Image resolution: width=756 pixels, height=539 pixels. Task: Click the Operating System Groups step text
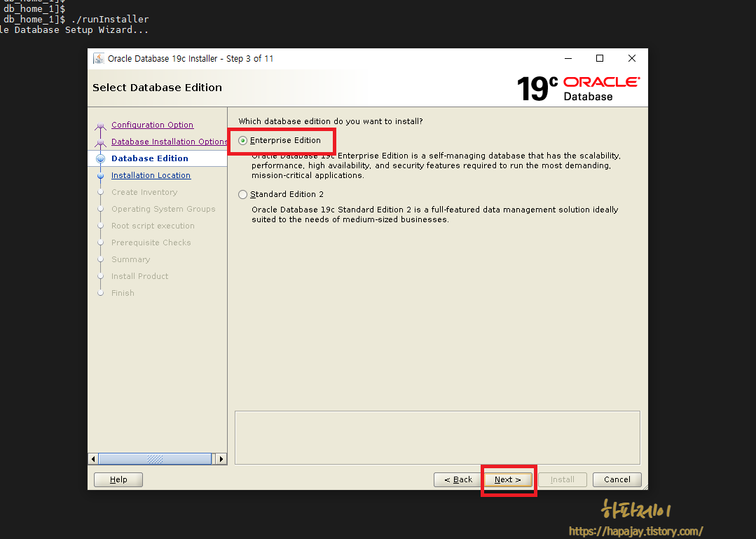[x=163, y=210]
